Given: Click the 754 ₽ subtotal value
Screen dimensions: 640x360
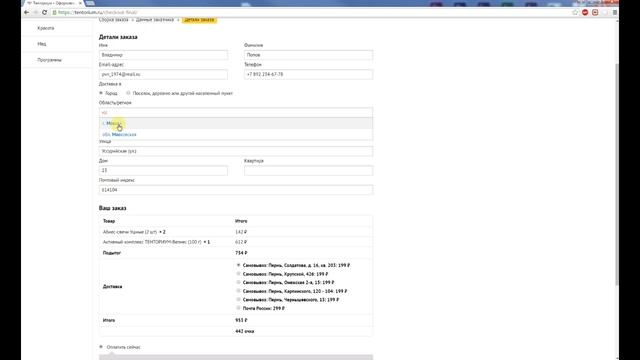Looking at the screenshot, I should [x=241, y=253].
